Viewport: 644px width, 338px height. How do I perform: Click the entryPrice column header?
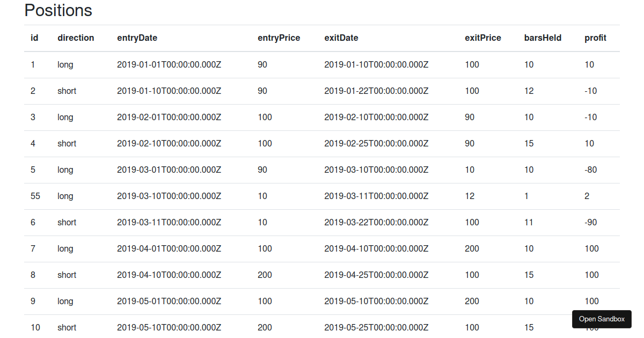coord(279,38)
